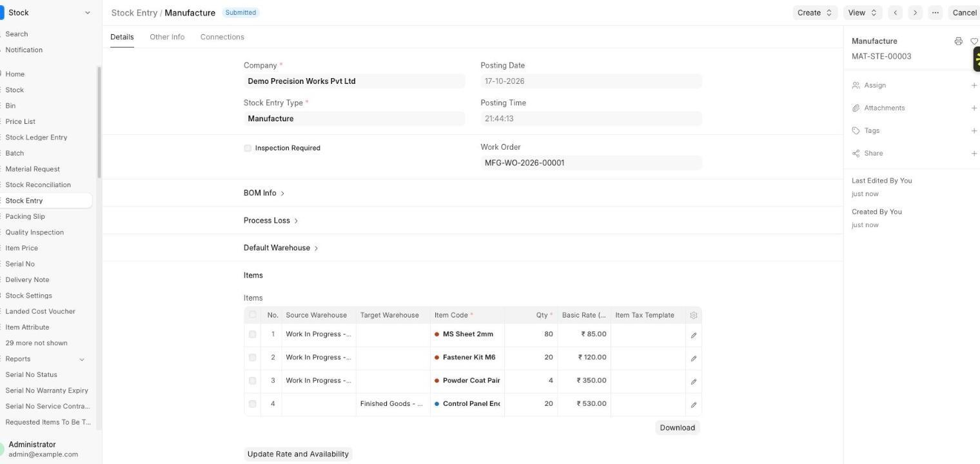
Task: Expand the Process Loss section
Action: click(x=271, y=221)
